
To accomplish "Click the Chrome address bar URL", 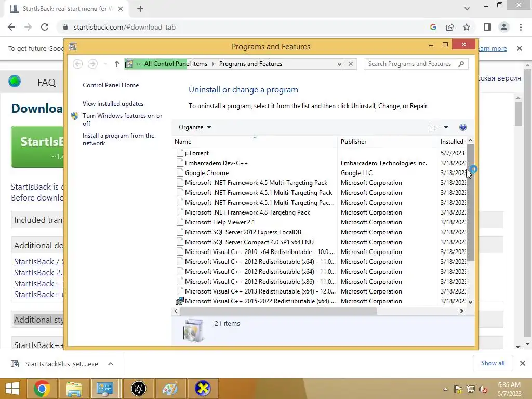I will (x=125, y=27).
